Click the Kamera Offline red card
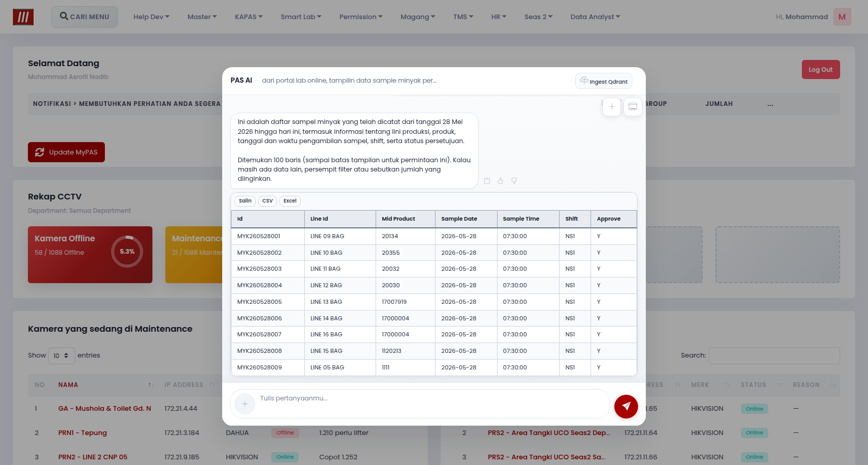The image size is (868, 465). point(90,255)
